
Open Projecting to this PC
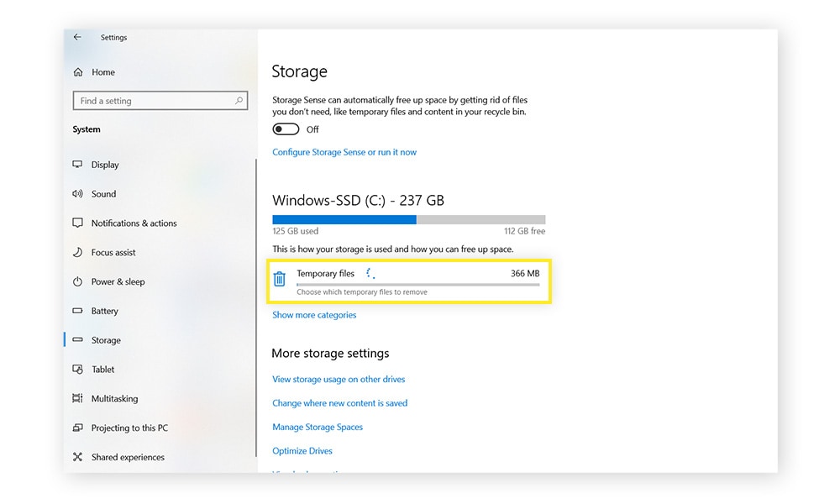pyautogui.click(x=129, y=428)
